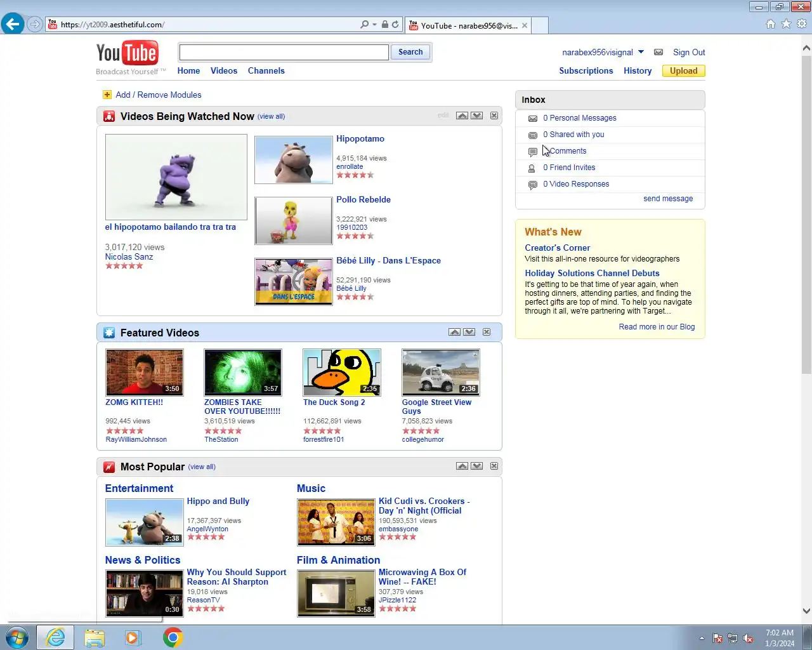The image size is (812, 650).
Task: Move Most Popular module up
Action: coord(462,466)
